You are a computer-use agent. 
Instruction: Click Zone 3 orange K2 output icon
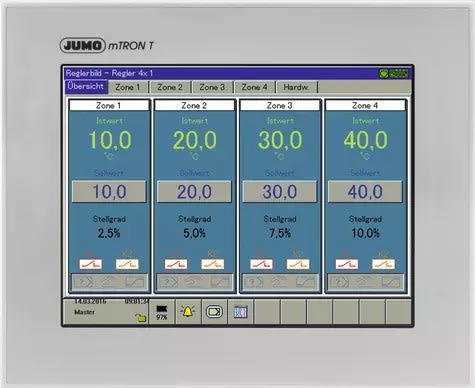[298, 264]
